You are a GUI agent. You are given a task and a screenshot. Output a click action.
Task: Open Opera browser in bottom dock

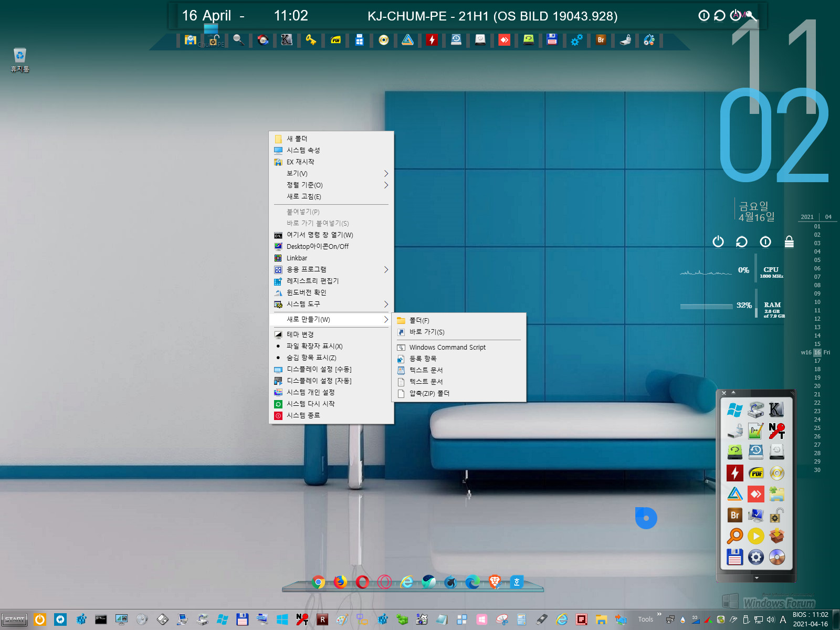pyautogui.click(x=362, y=582)
